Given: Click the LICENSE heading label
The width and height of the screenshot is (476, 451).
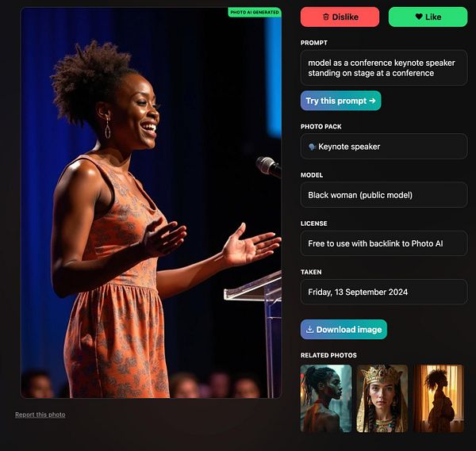Looking at the screenshot, I should [314, 224].
